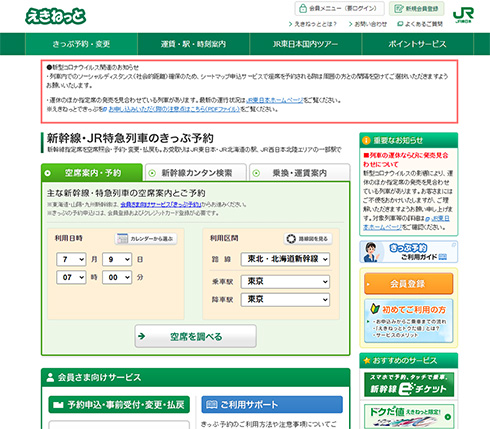
Task: Open 列車の運休ならびに発売見合わせについて notice
Action: coord(406,160)
